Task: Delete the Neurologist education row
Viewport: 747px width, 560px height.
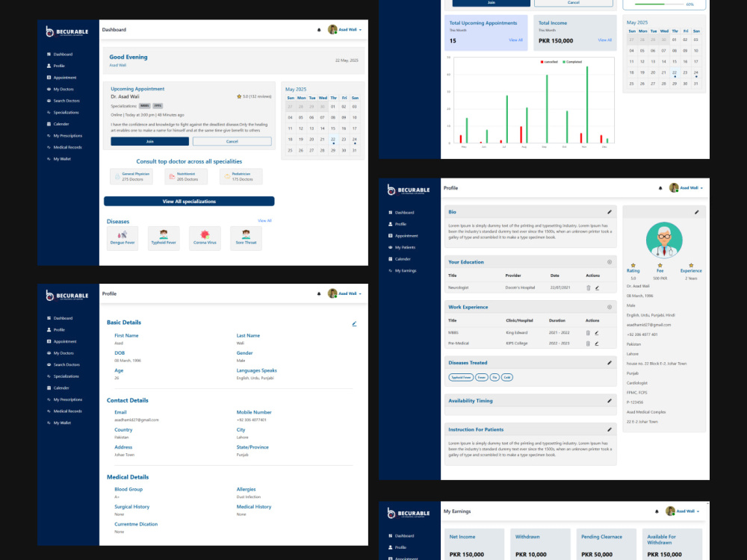Action: (589, 288)
